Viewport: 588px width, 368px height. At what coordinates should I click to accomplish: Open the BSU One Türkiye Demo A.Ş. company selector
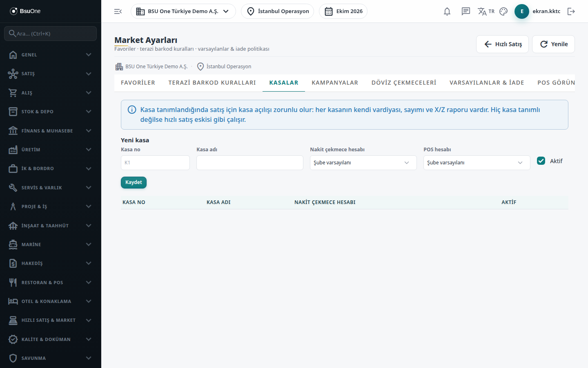(x=183, y=11)
